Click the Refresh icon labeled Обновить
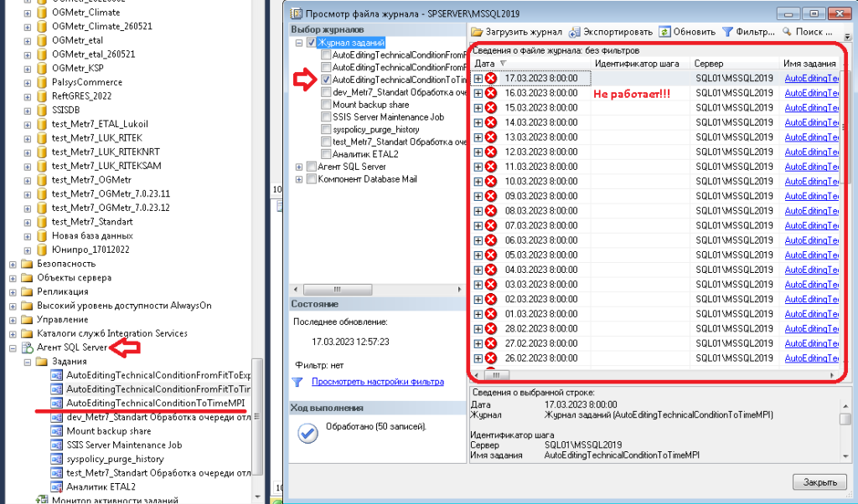The image size is (858, 504). [x=664, y=33]
